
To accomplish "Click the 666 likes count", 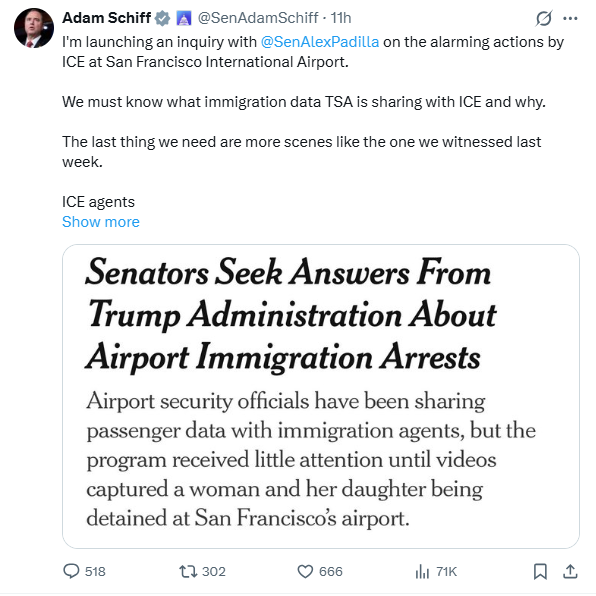I will [331, 571].
